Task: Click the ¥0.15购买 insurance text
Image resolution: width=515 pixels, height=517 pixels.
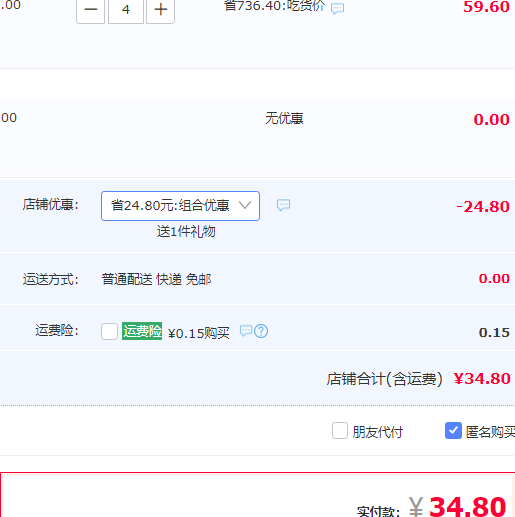Action: tap(199, 333)
